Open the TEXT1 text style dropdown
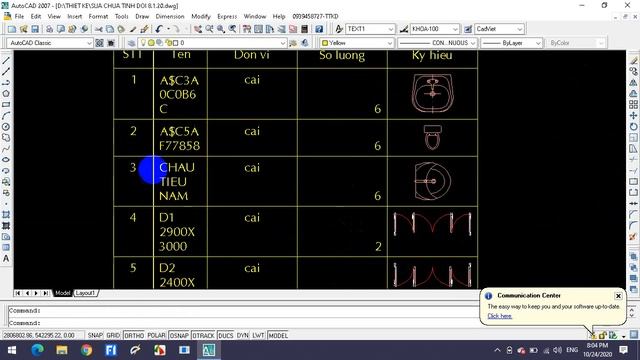Viewport: 640px width, 360px height. pyautogui.click(x=371, y=29)
